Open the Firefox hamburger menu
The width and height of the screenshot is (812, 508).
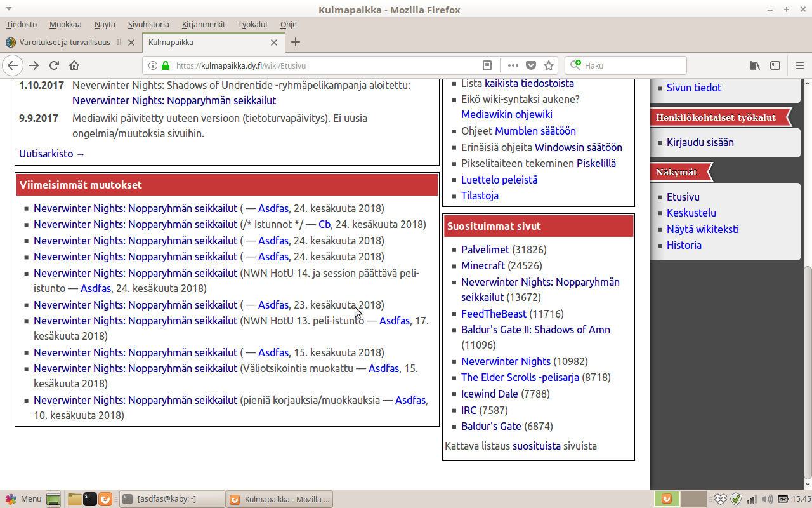[799, 65]
